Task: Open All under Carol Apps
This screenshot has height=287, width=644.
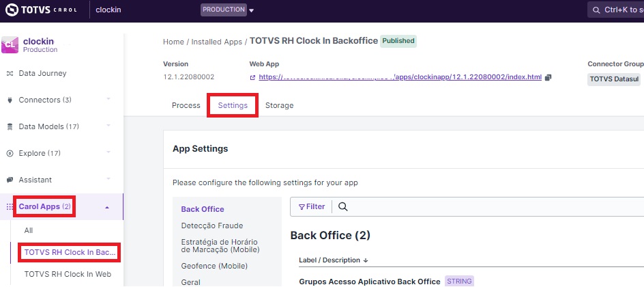Action: (29, 230)
